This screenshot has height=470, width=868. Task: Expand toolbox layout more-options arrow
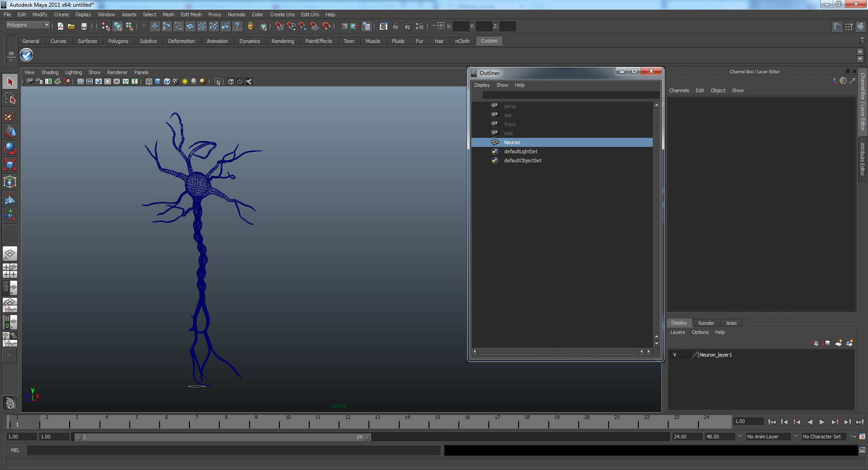point(9,356)
